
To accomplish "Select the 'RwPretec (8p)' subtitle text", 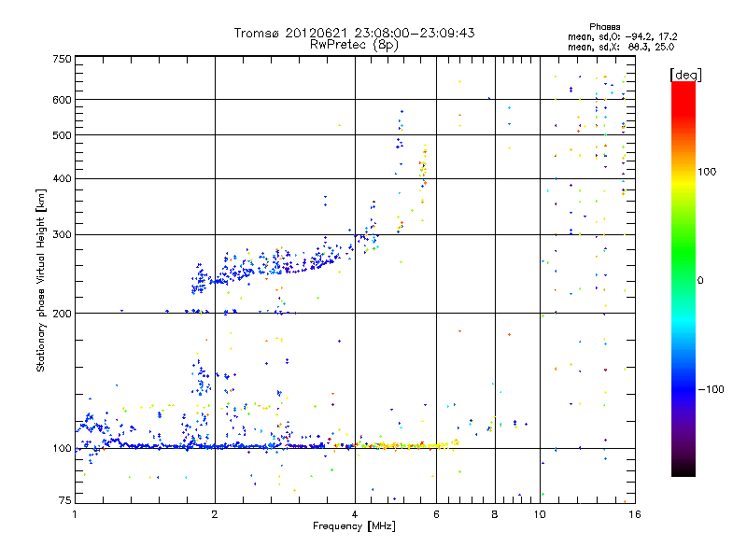I will (x=354, y=45).
